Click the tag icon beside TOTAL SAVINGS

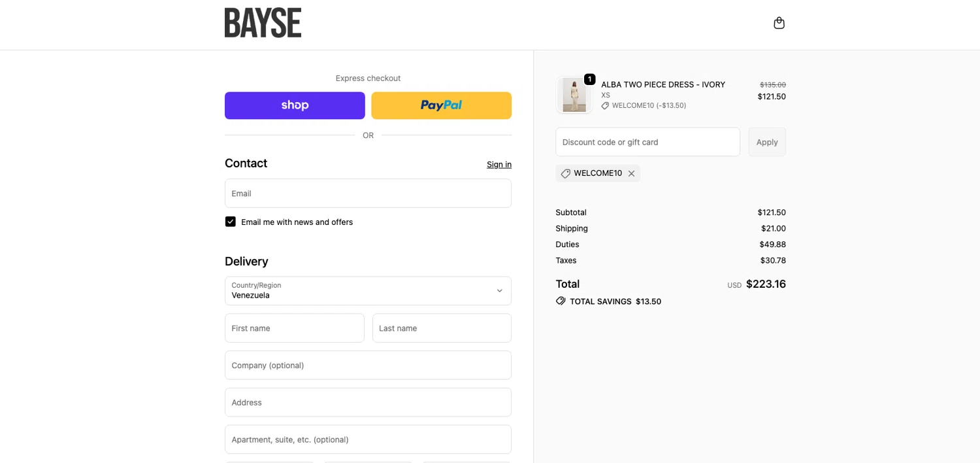tap(561, 301)
